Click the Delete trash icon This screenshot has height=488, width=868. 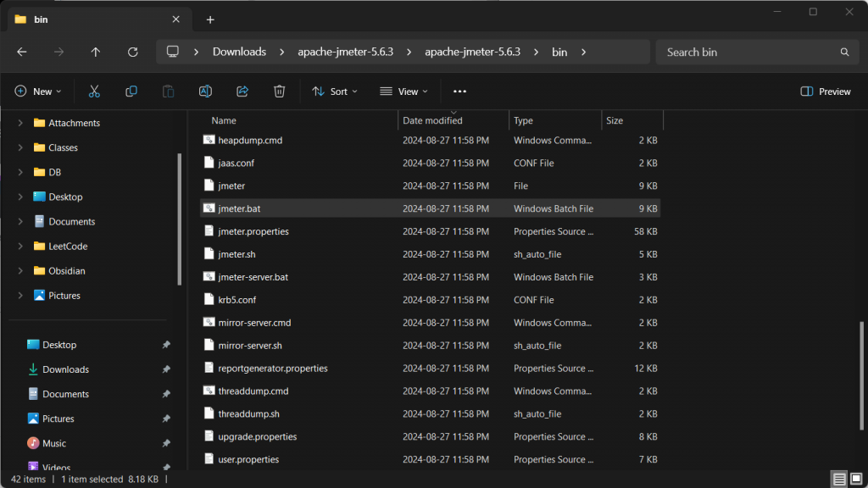click(280, 91)
